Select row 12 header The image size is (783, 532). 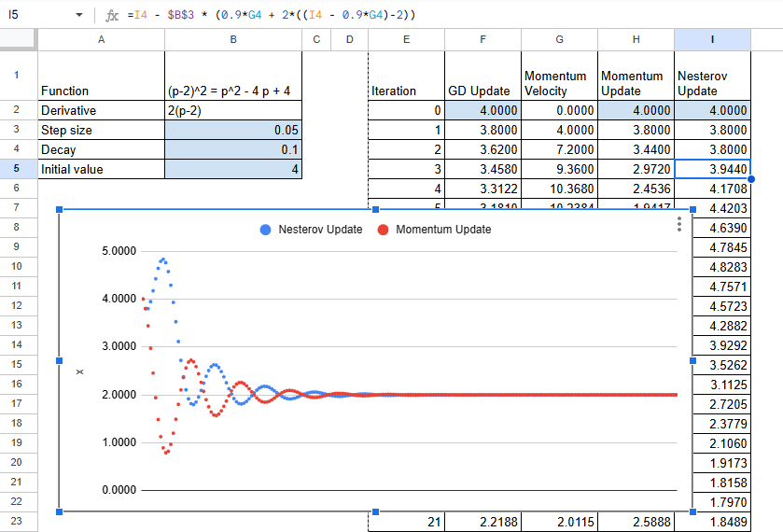coord(17,306)
